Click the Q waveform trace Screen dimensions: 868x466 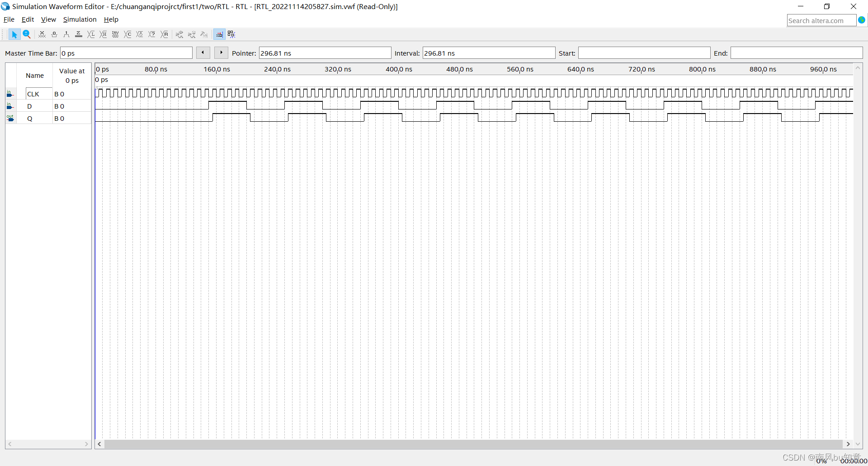pyautogui.click(x=474, y=118)
